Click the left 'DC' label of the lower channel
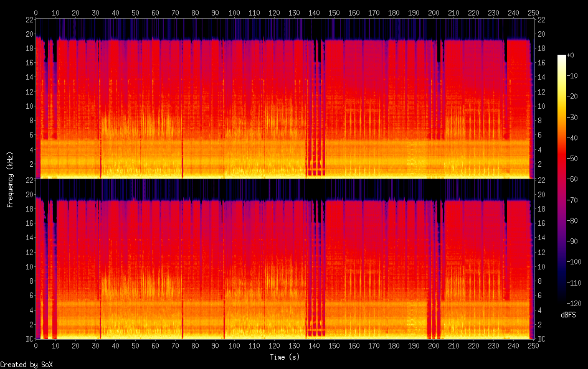The height and width of the screenshot is (369, 588). (x=29, y=339)
